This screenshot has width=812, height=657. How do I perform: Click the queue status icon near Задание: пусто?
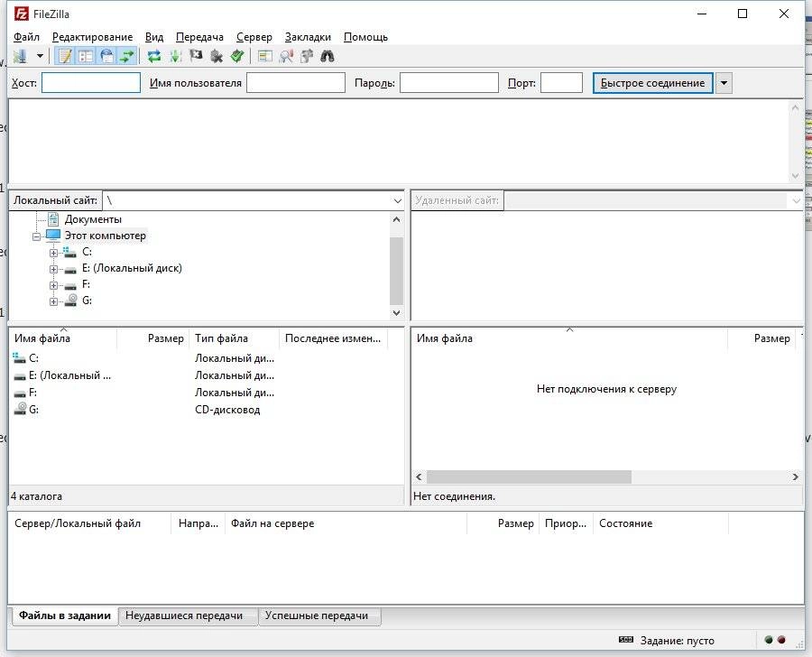tap(626, 640)
